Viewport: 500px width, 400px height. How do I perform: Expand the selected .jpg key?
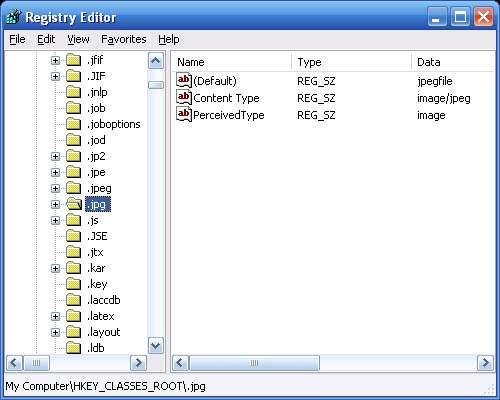(55, 204)
